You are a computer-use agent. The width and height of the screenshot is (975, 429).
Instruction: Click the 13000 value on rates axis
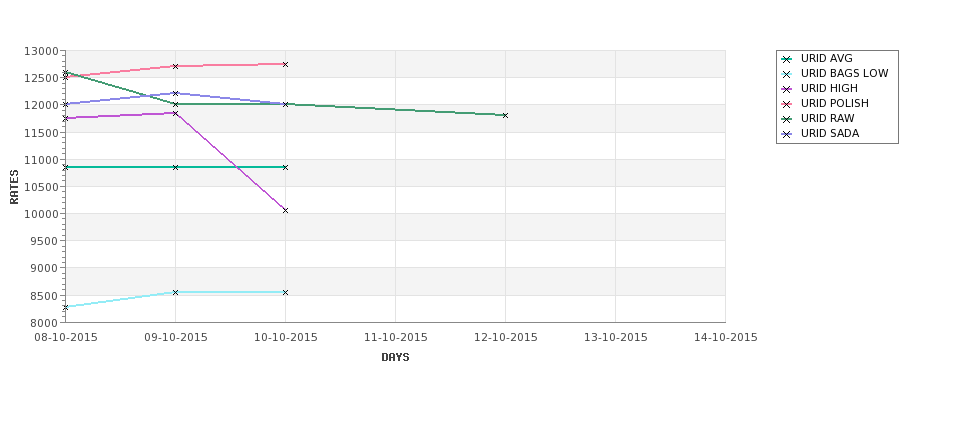pyautogui.click(x=41, y=51)
